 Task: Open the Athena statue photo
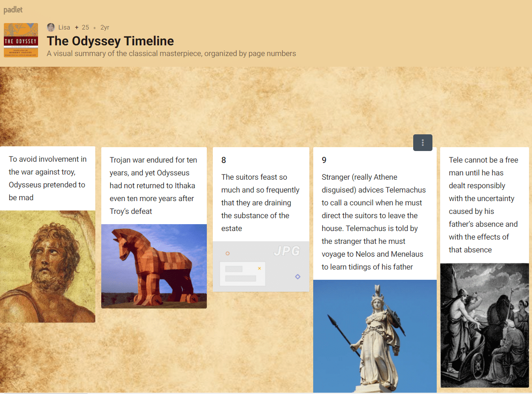point(375,336)
